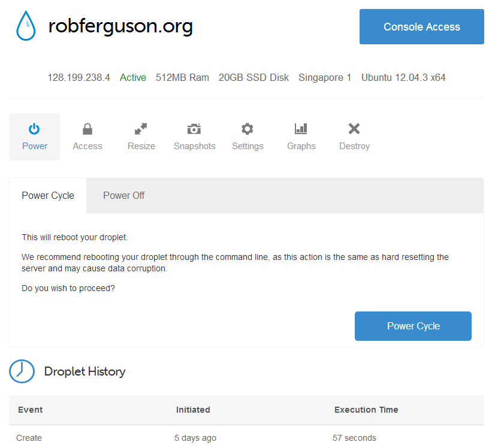Click the water droplet logo icon
The image size is (489, 448).
click(x=26, y=26)
